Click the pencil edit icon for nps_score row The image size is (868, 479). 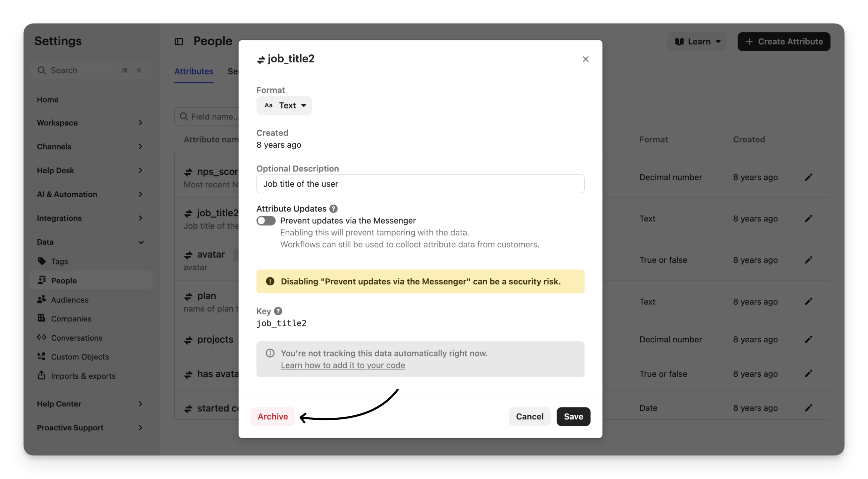(x=808, y=177)
